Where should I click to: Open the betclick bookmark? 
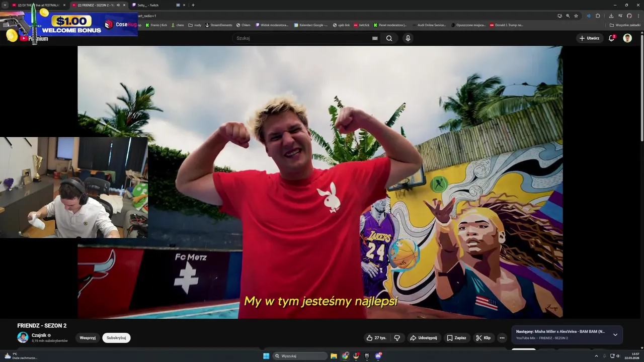tap(362, 25)
